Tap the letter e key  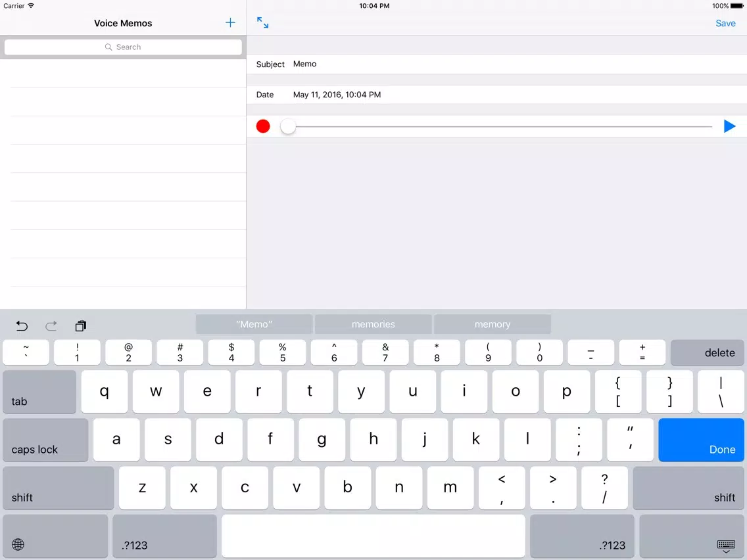point(207,392)
